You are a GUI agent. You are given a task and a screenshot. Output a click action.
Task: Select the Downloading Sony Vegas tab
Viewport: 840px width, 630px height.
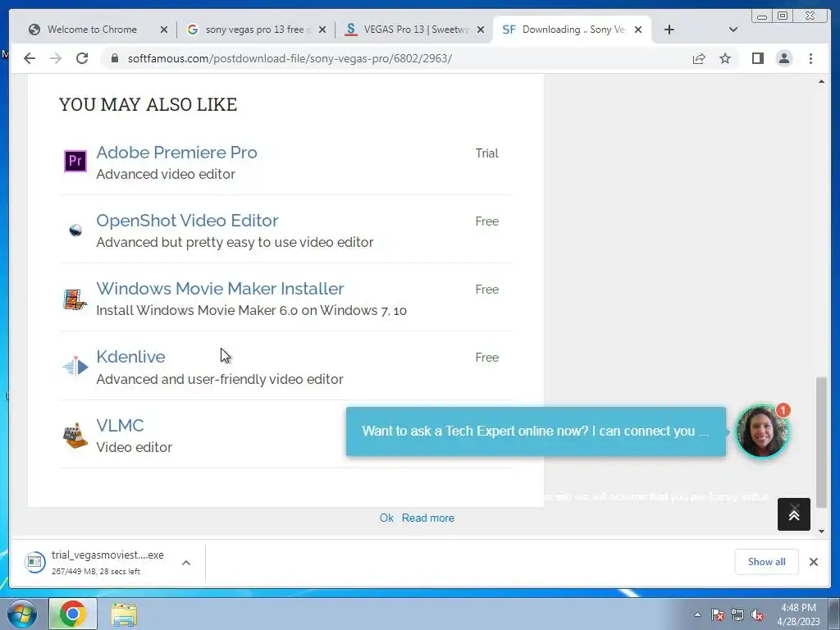pyautogui.click(x=572, y=30)
